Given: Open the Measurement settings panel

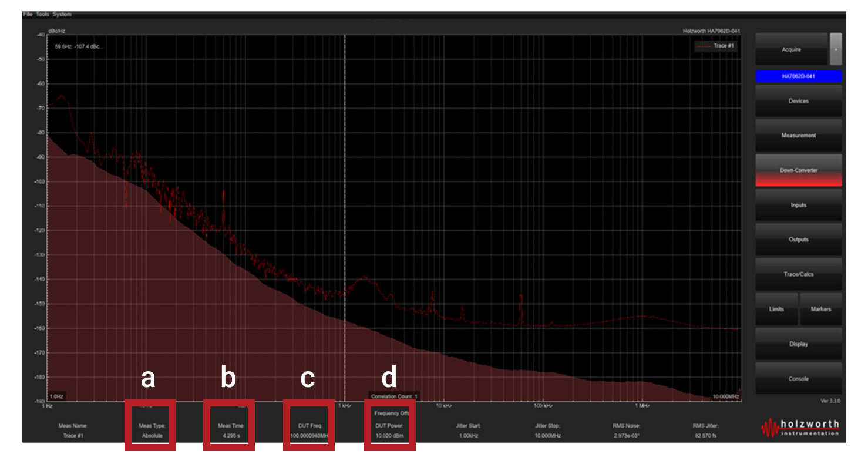Looking at the screenshot, I should point(798,136).
